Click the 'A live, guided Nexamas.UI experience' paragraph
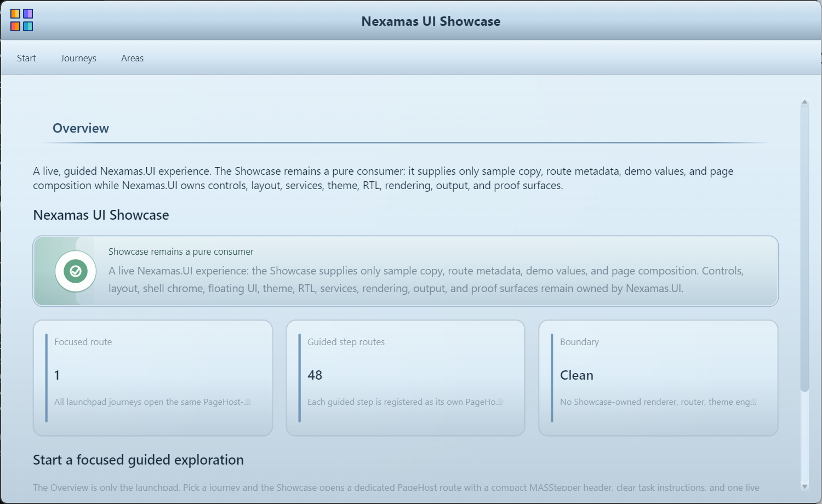The height and width of the screenshot is (504, 822). (383, 178)
